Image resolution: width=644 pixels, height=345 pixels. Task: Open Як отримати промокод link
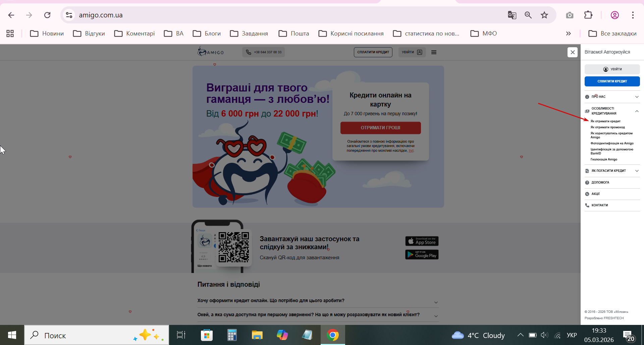608,127
